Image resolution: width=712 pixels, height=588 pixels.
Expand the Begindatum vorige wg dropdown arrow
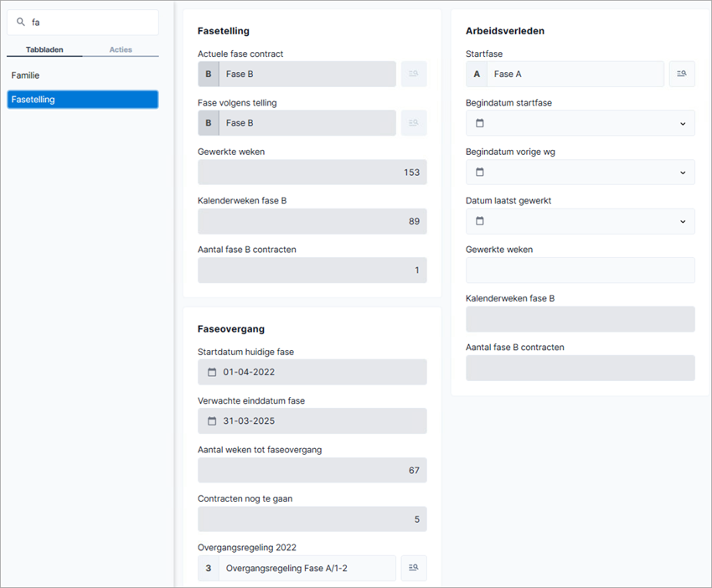[x=683, y=173]
